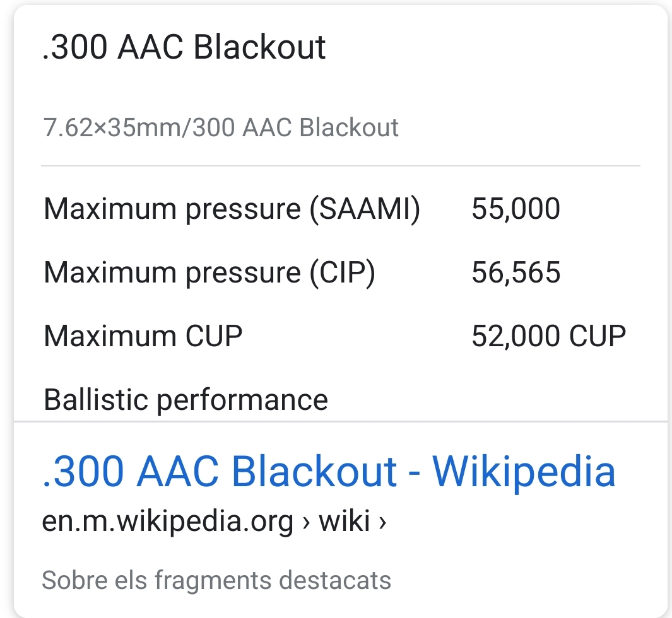Click the '(CIP)' text in the second row
The height and width of the screenshot is (618, 672).
pyautogui.click(x=341, y=272)
